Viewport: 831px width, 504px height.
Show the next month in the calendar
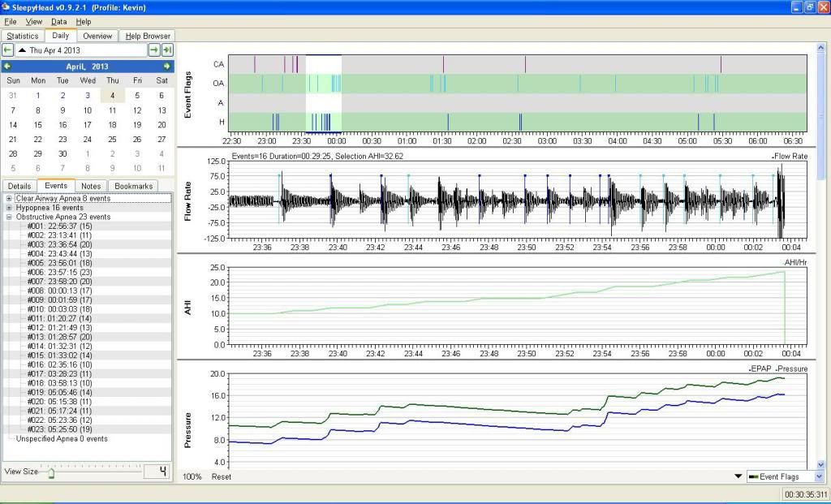coord(167,67)
